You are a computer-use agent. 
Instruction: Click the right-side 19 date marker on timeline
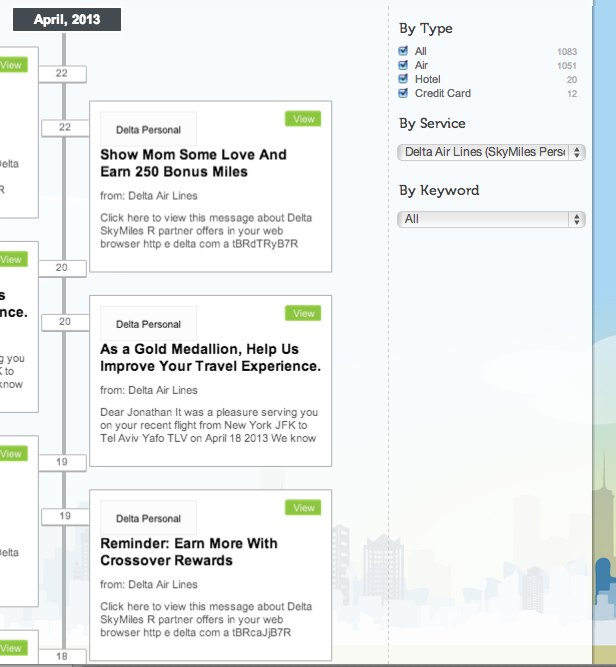pyautogui.click(x=65, y=516)
